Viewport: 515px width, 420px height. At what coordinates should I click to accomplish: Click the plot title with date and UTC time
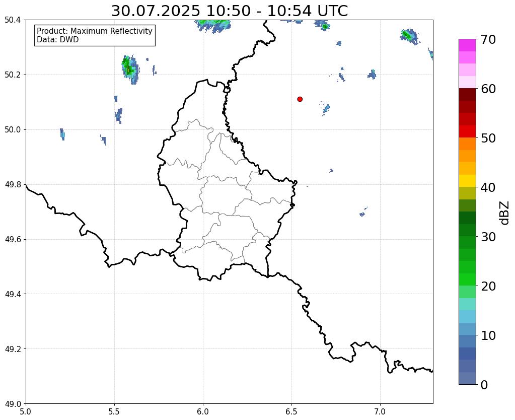229,11
